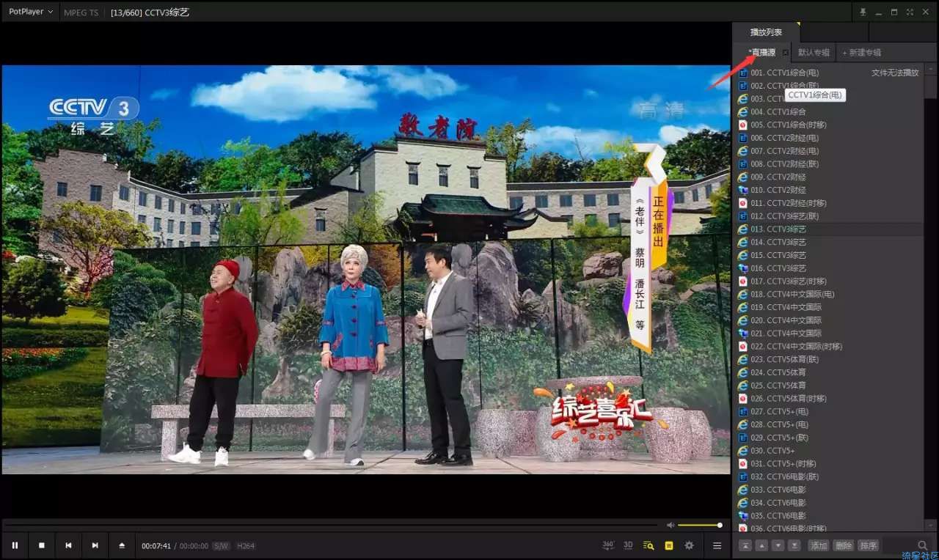Select 026. CCTV5体育(时移) entry
Screen dimensions: 939x560
[829, 399]
